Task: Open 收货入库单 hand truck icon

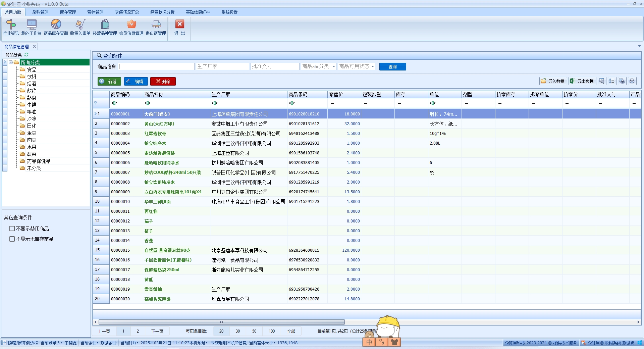Action: click(x=80, y=24)
